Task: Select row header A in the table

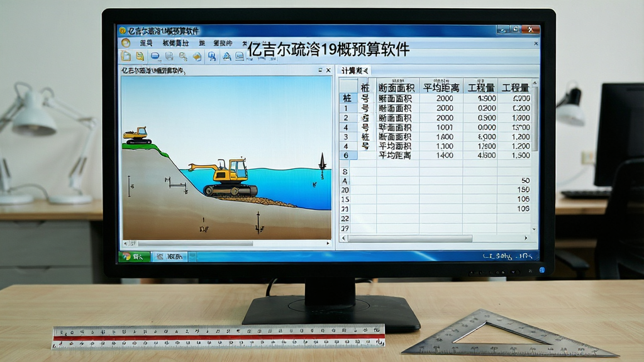Action: click(345, 181)
